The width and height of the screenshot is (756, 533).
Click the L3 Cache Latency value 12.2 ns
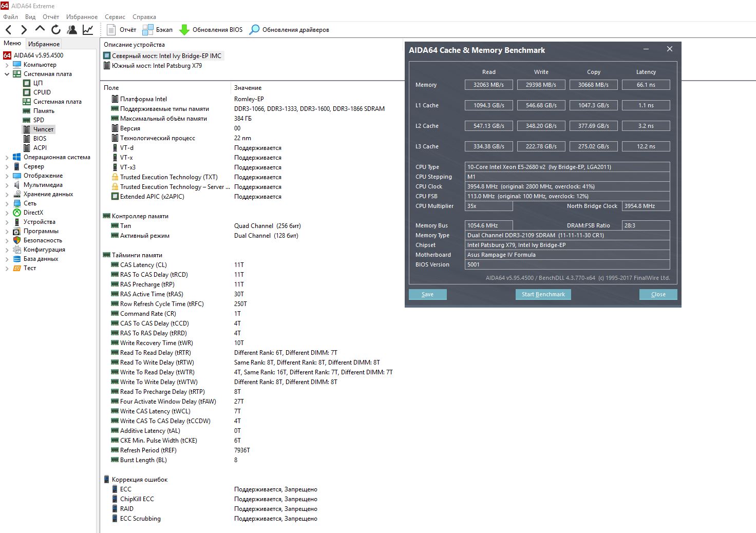coord(646,146)
